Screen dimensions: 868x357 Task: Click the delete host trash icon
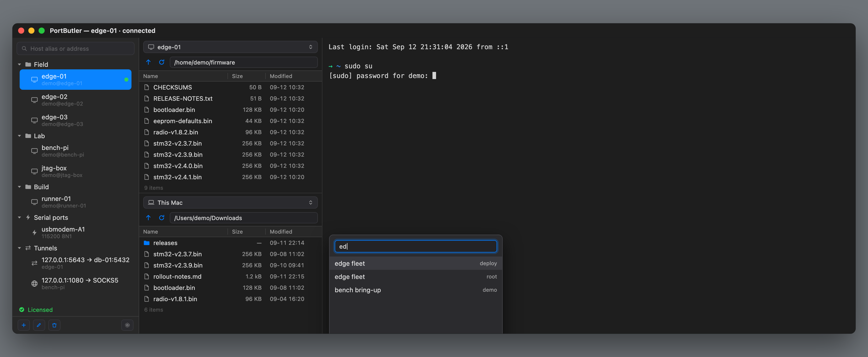pos(54,325)
